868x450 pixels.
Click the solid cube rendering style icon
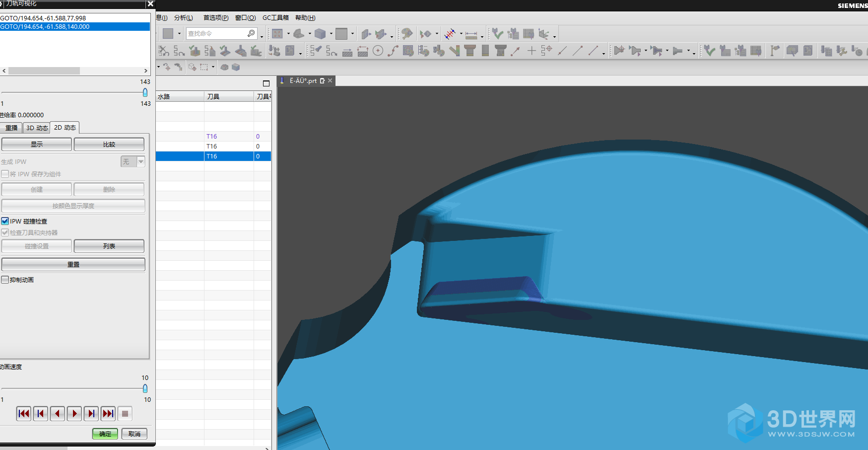pos(320,34)
